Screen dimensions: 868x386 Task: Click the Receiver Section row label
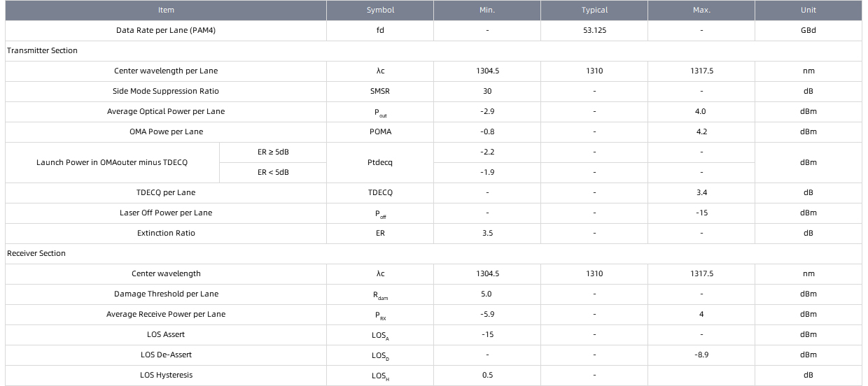pos(36,254)
